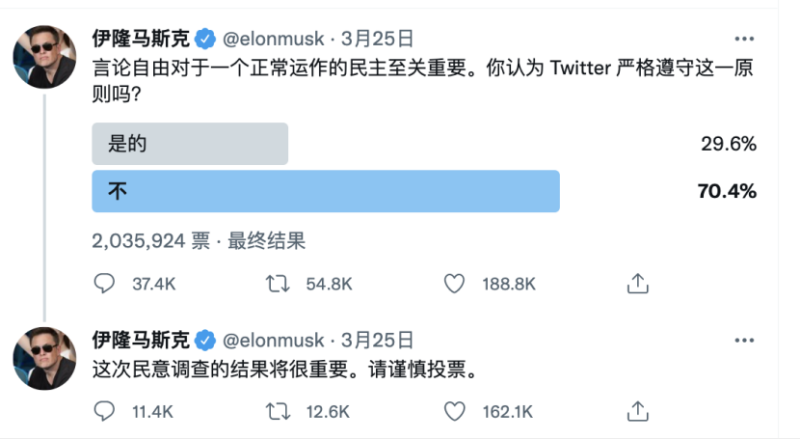Click 伊隆马斯克 name on second tweet
Screen dimensions: 800x440
pyautogui.click(x=140, y=340)
